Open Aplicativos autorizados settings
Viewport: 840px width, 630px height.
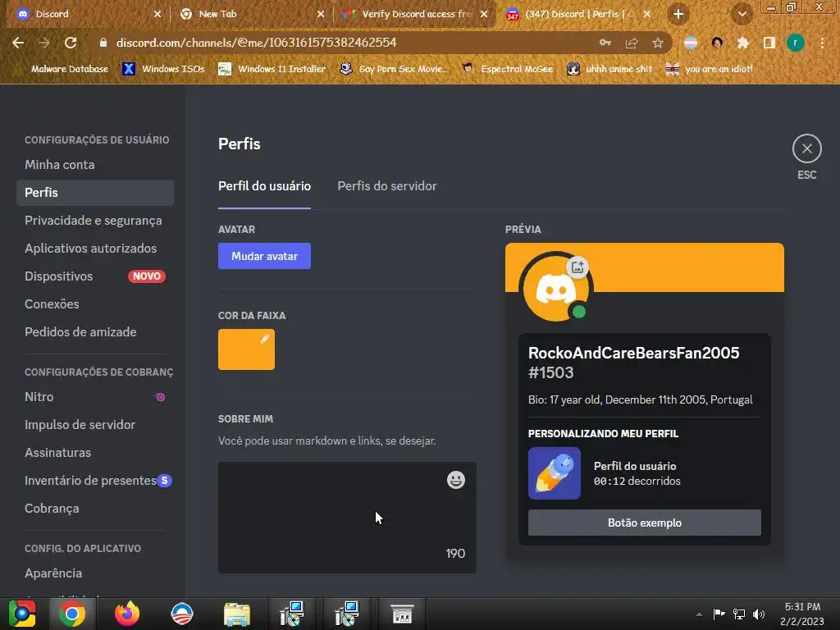click(x=95, y=248)
